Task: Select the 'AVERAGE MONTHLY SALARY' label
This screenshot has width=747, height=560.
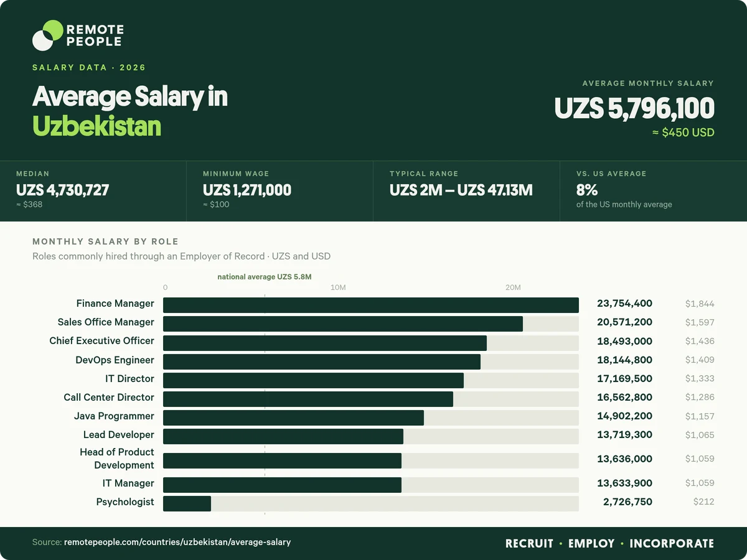Action: click(x=648, y=83)
